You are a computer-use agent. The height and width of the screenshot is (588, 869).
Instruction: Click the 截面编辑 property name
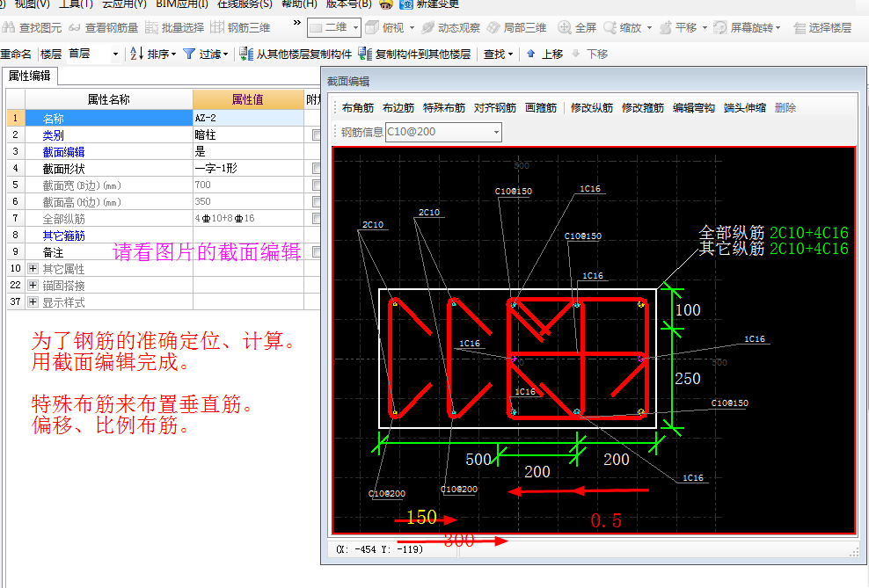click(63, 152)
